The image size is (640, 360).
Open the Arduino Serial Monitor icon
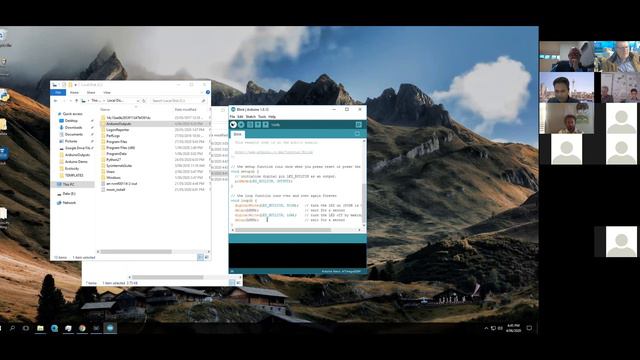click(x=358, y=124)
